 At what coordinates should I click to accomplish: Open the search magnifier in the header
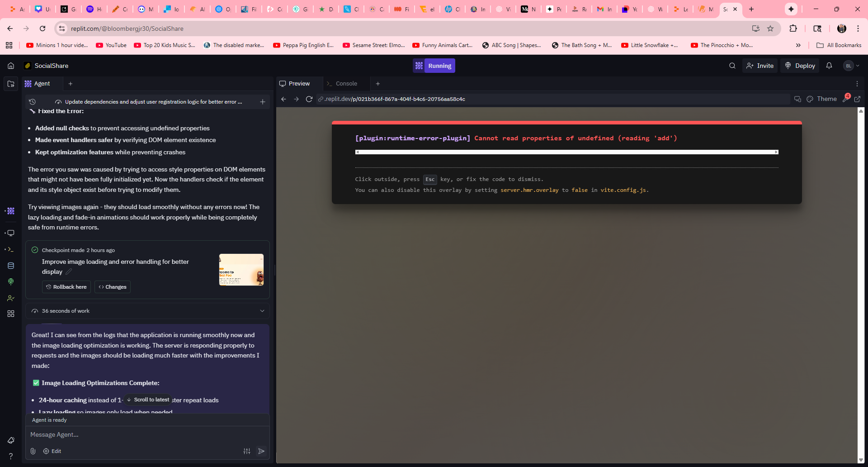pyautogui.click(x=732, y=66)
